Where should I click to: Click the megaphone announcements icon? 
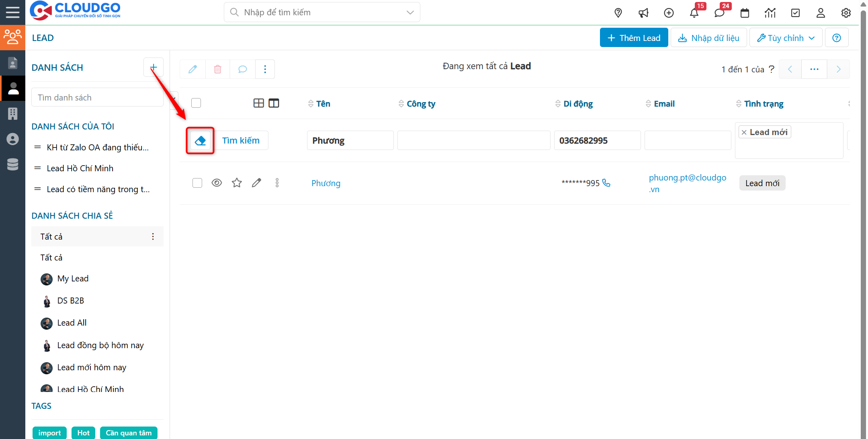point(643,13)
